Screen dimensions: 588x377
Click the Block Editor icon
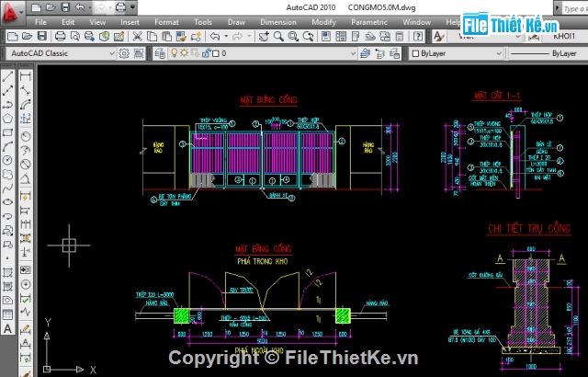click(196, 37)
